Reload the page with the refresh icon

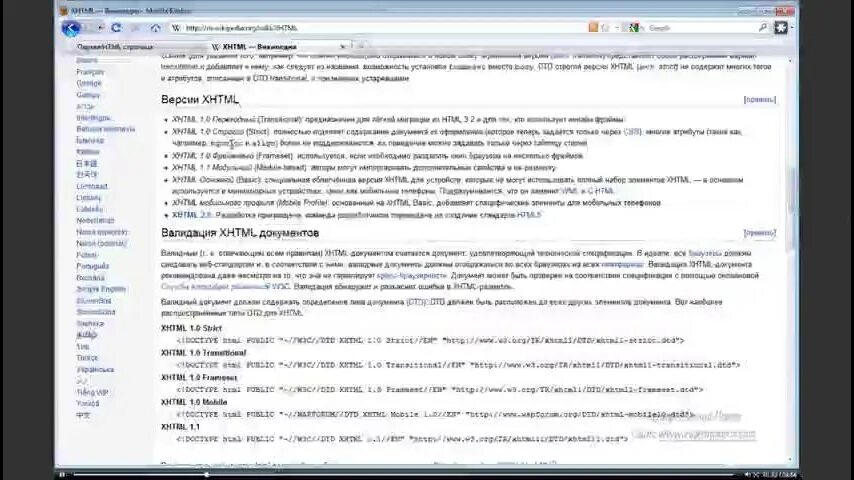116,28
